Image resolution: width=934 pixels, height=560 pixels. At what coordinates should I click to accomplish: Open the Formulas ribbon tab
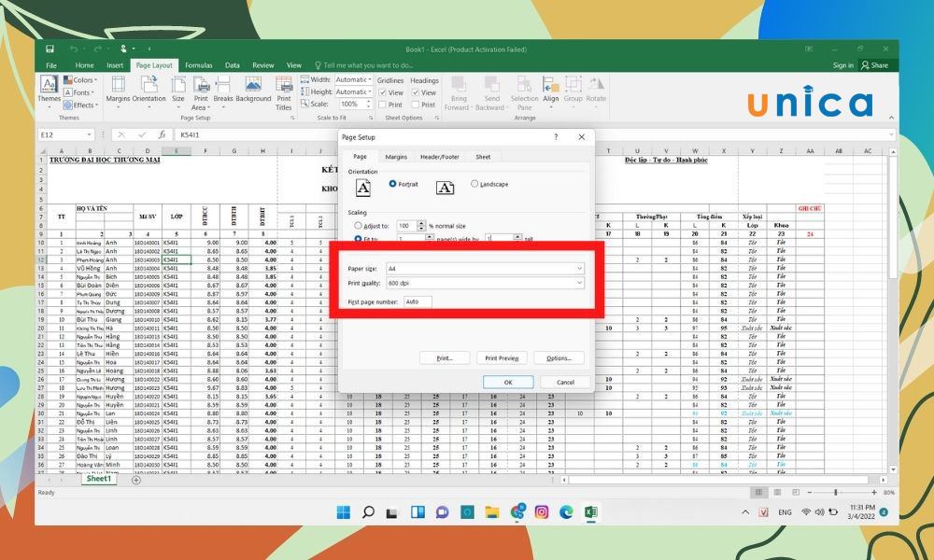coord(198,65)
